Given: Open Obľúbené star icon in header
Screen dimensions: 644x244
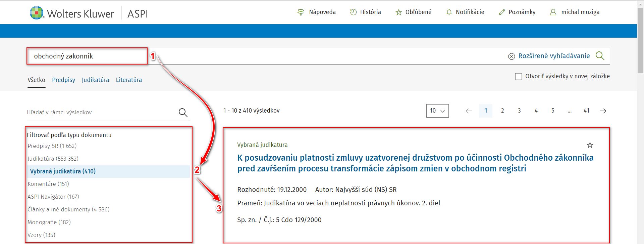Looking at the screenshot, I should (x=398, y=12).
